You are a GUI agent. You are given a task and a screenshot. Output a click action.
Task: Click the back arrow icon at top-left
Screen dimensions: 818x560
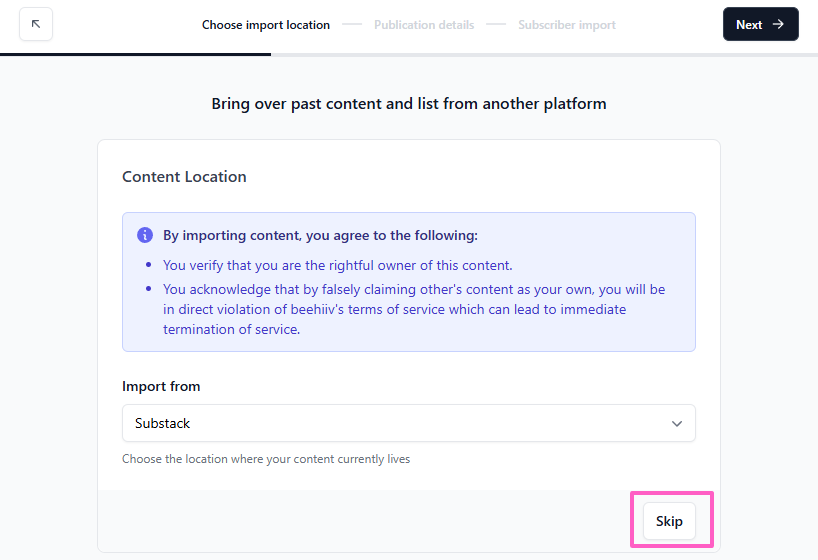36,24
